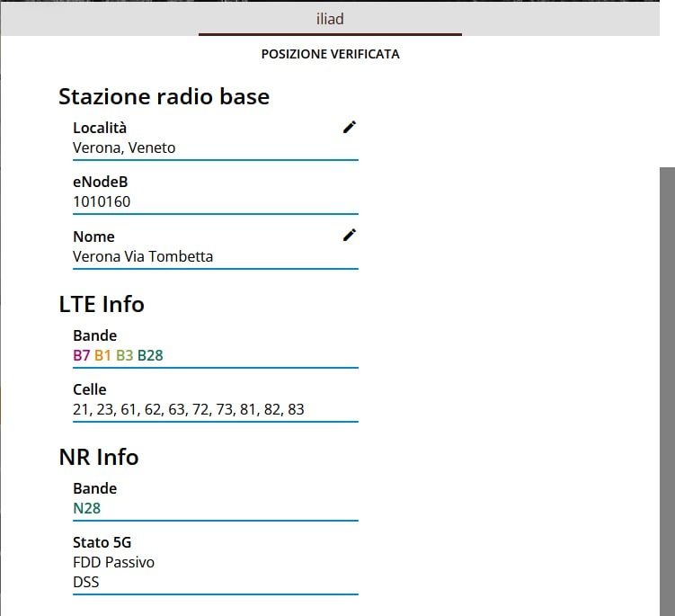Select the B28 LTE band label
The width and height of the screenshot is (675, 616).
tap(150, 355)
